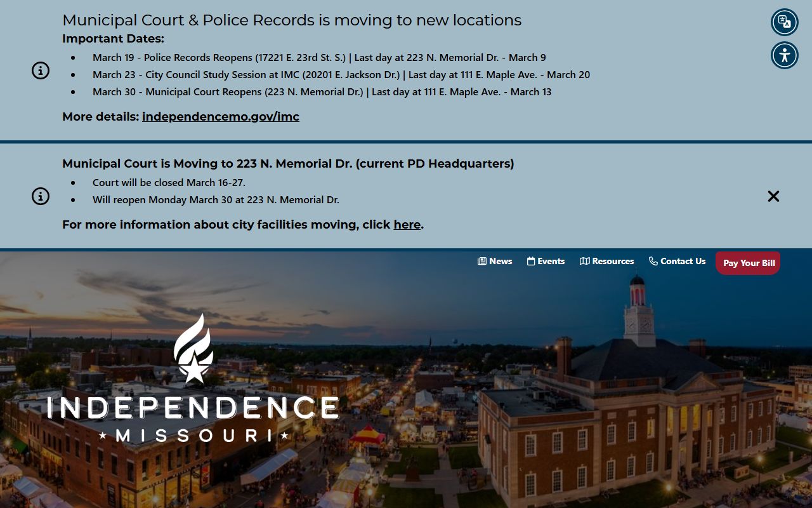
Task: Open the Resources menu item
Action: pyautogui.click(x=607, y=261)
